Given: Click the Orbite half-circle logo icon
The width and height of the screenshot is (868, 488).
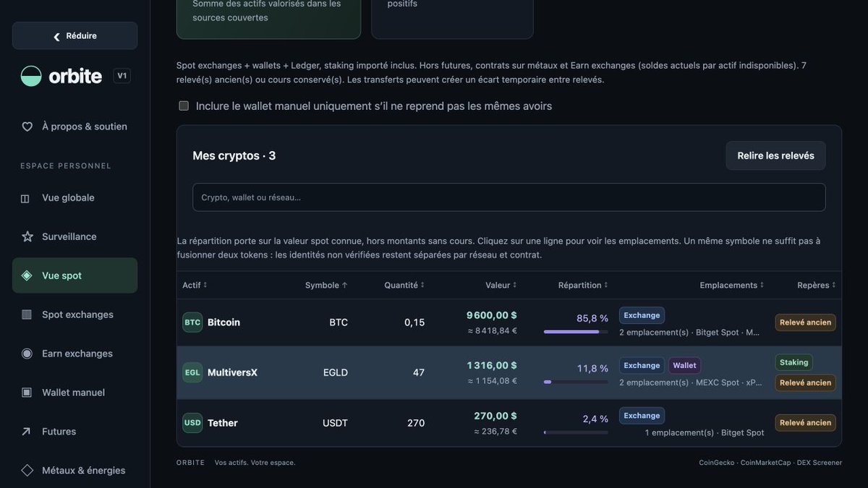Looking at the screenshot, I should coord(31,76).
